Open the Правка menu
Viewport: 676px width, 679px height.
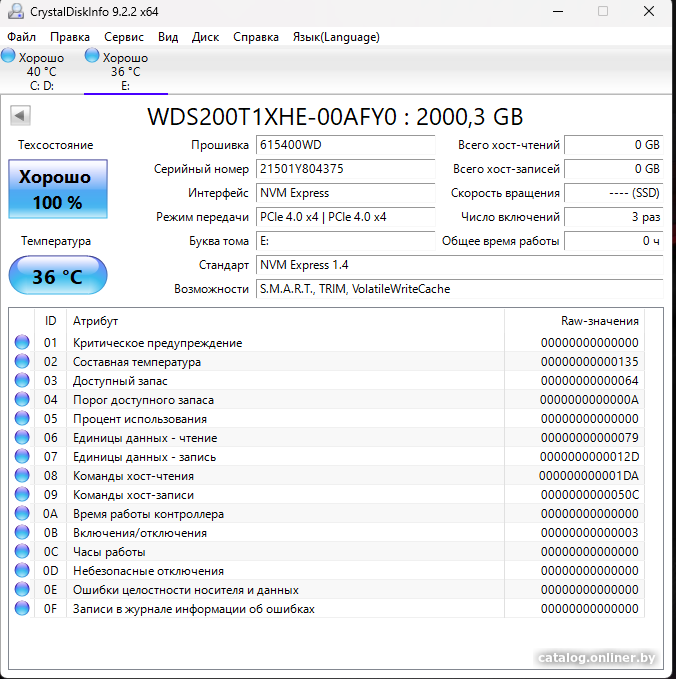click(x=70, y=37)
